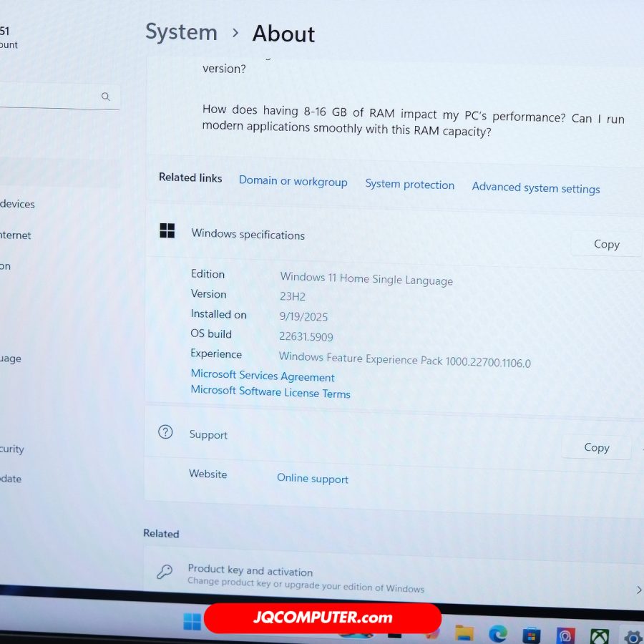Click the Edition label
Image resolution: width=644 pixels, height=644 pixels.
[x=208, y=274]
